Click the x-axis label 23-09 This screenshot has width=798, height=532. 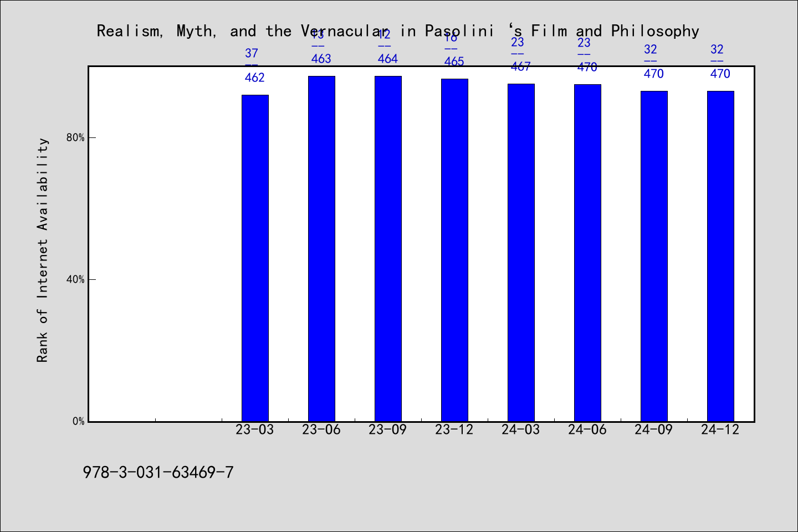pos(388,429)
